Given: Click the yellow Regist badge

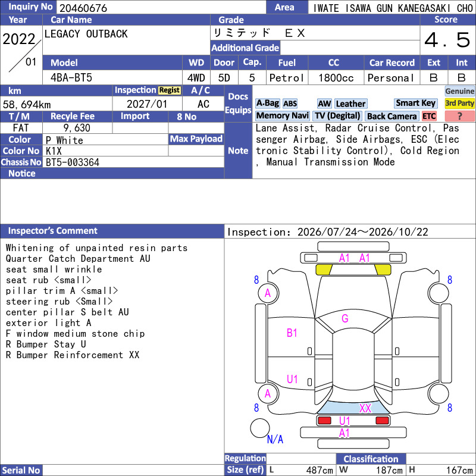Looking at the screenshot, I should [170, 90].
